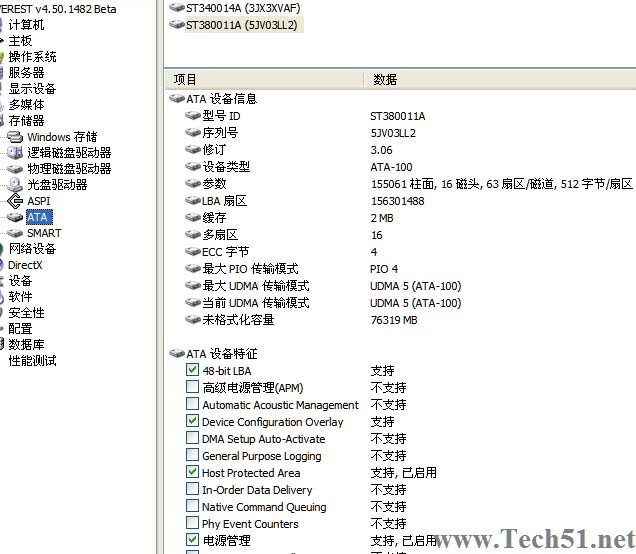Toggle the 48-bit LBA checkbox
Image resolution: width=636 pixels, height=554 pixels.
pos(192,369)
